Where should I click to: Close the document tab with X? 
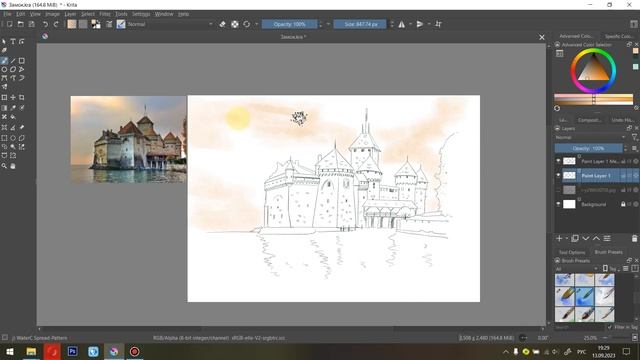pyautogui.click(x=542, y=37)
